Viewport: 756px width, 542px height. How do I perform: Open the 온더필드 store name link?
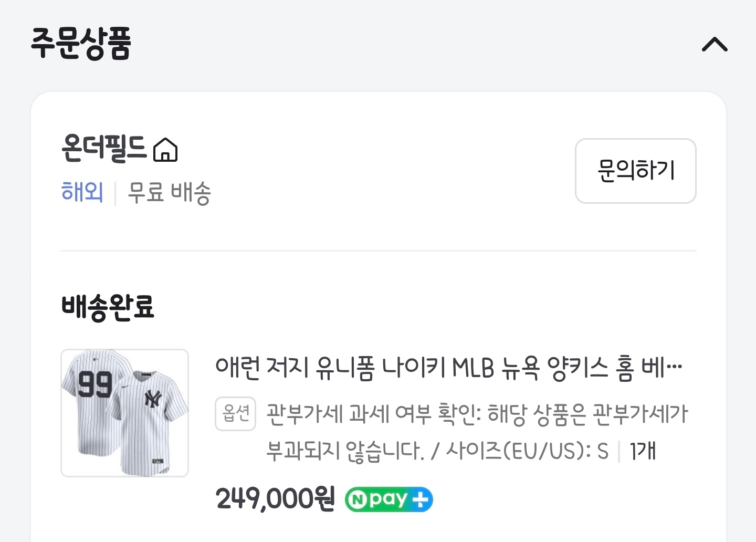pos(104,148)
